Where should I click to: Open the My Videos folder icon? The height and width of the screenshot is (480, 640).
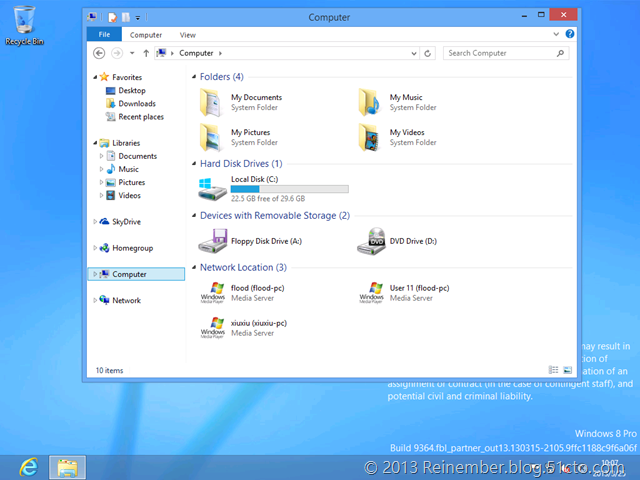[x=369, y=138]
